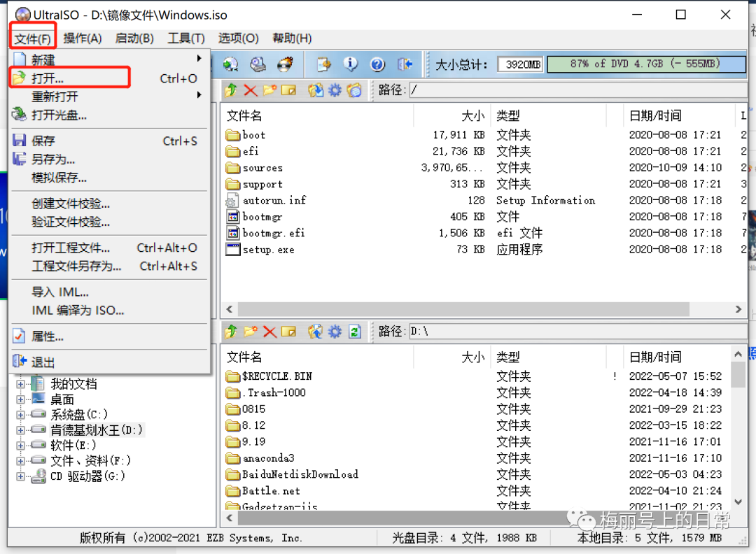Choose 打开... in the File menu
The width and height of the screenshot is (756, 554).
[109, 78]
